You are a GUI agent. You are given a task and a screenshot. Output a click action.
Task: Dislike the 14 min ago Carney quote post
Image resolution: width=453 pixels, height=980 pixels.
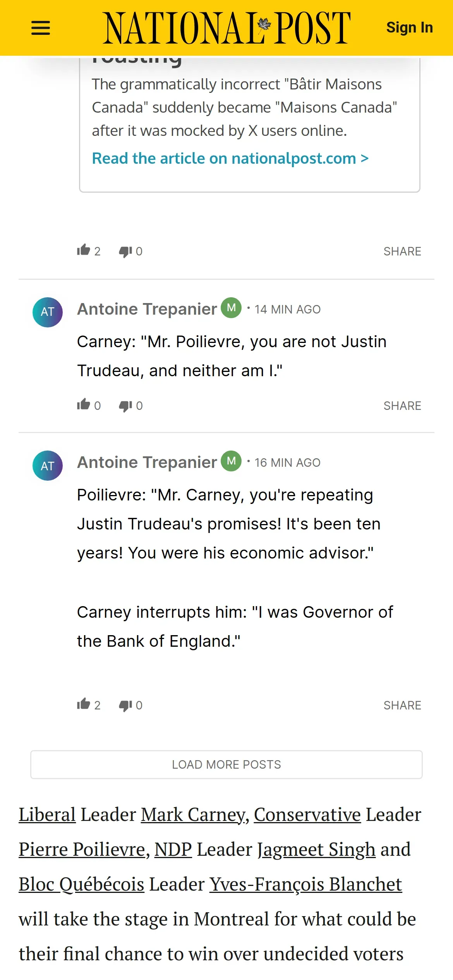[125, 406]
